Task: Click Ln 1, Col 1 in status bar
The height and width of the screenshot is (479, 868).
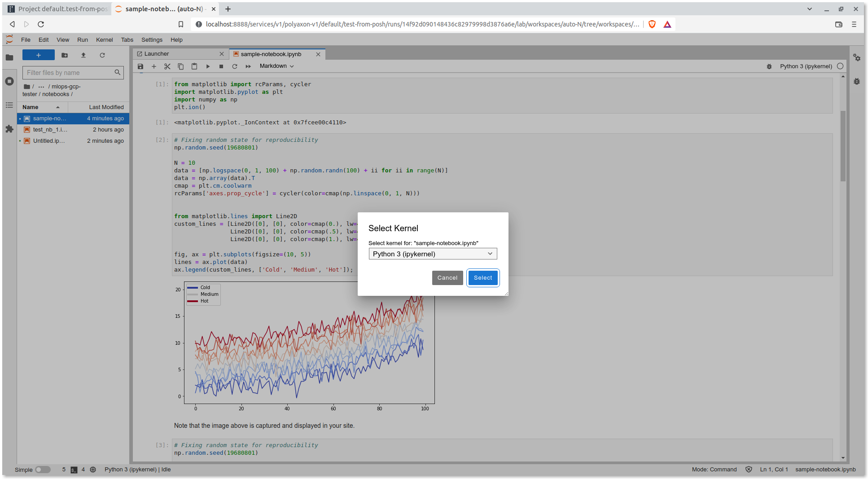Action: pyautogui.click(x=774, y=470)
